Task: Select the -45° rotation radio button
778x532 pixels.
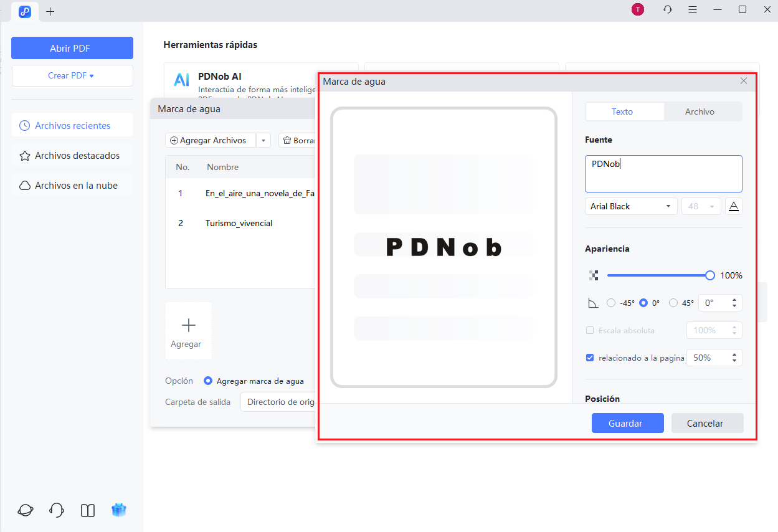Action: click(611, 303)
